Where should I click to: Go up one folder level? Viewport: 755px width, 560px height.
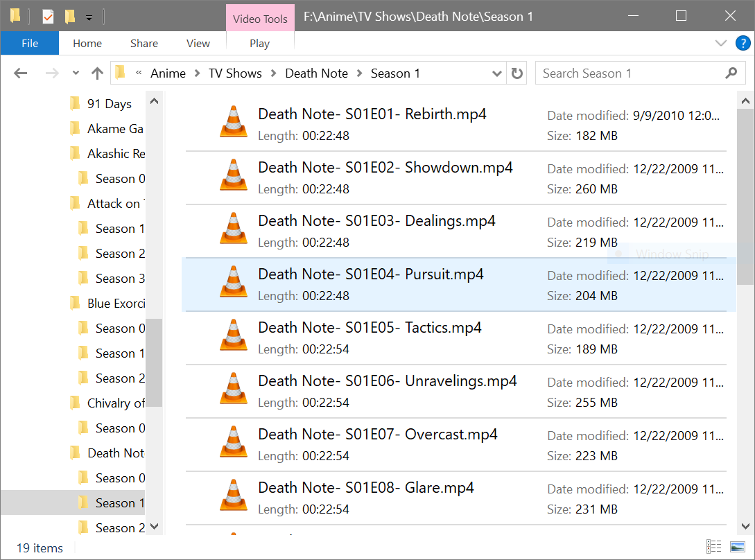(x=97, y=73)
